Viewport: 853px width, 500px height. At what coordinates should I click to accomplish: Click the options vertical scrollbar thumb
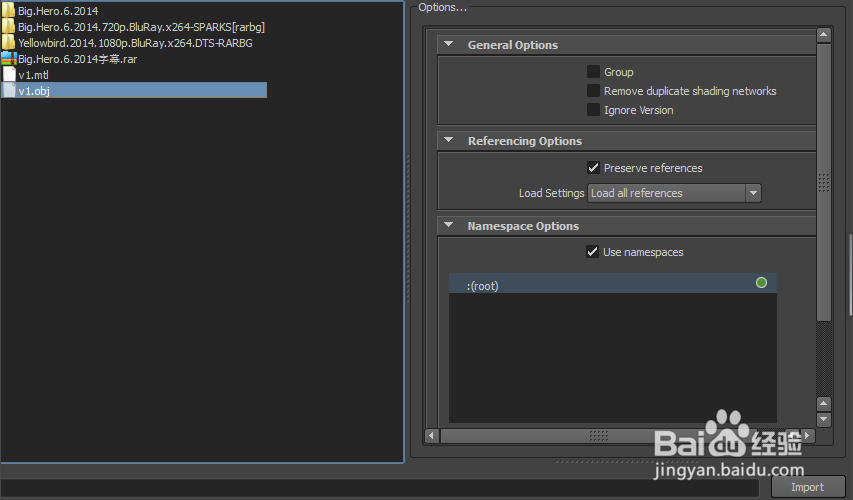pyautogui.click(x=824, y=182)
